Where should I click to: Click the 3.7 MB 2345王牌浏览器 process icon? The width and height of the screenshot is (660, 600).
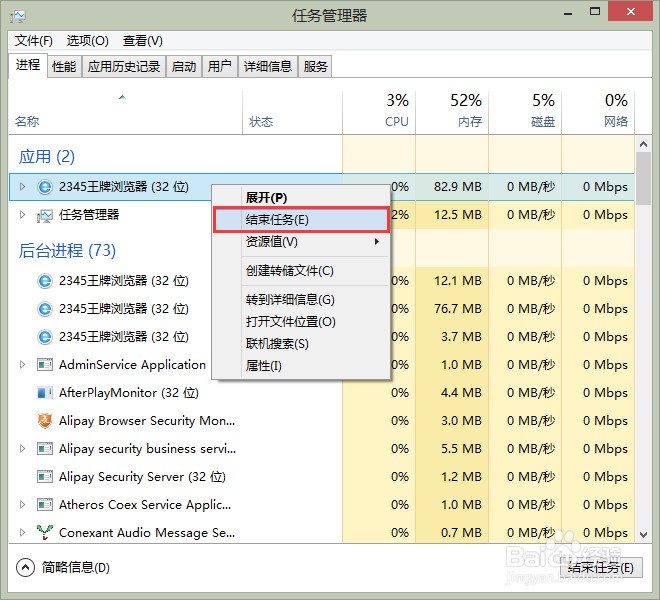point(45,337)
